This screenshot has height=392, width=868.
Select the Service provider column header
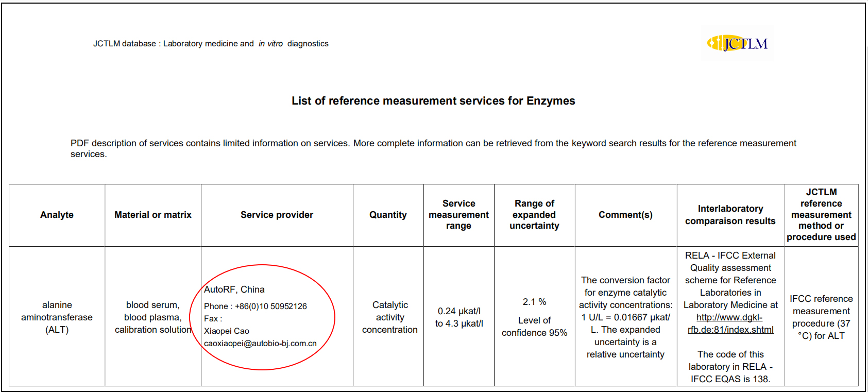point(277,215)
